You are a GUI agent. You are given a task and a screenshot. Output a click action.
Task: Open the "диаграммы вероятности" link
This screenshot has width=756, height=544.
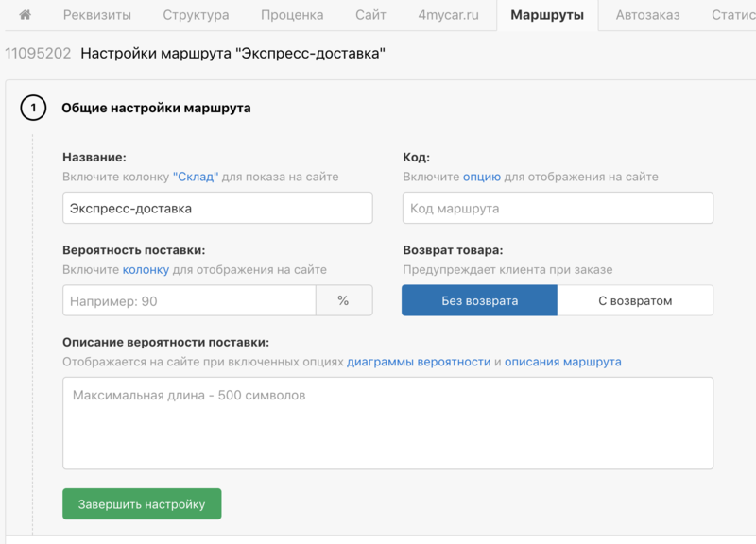point(419,362)
